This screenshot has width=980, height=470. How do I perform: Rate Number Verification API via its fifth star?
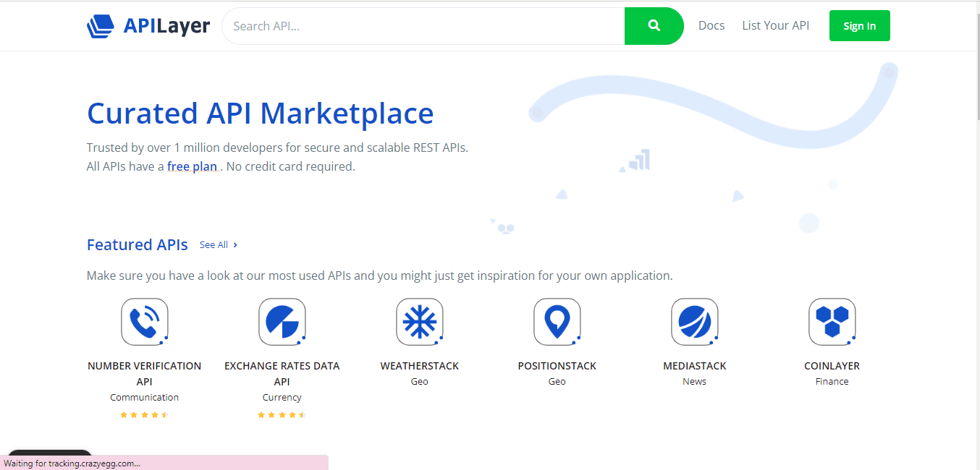[166, 414]
